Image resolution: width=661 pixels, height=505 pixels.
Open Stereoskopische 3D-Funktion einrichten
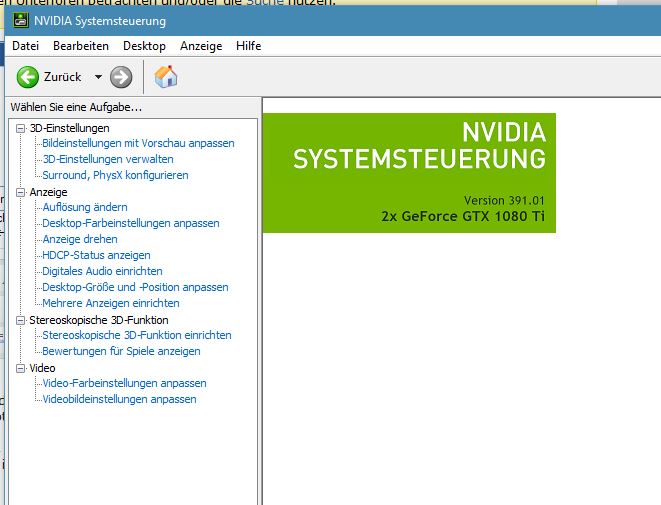(137, 336)
